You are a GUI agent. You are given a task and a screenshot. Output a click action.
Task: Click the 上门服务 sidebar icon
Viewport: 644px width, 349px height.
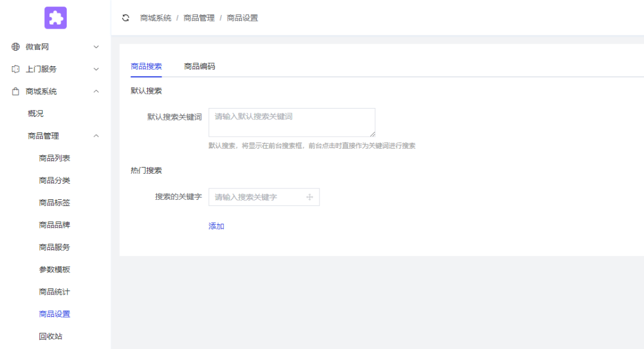16,69
